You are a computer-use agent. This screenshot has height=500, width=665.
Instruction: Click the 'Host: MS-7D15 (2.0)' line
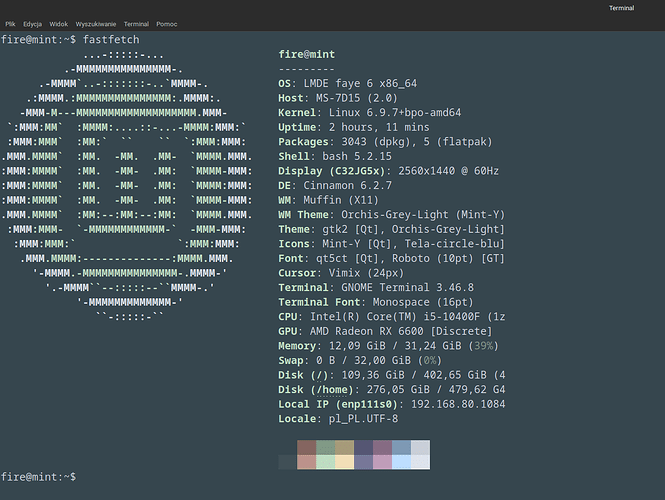338,98
